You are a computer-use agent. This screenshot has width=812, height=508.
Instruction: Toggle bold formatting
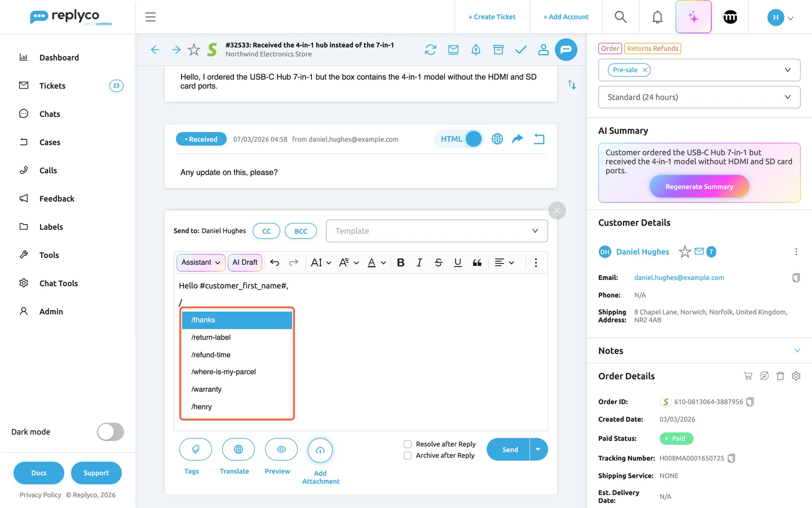(401, 263)
